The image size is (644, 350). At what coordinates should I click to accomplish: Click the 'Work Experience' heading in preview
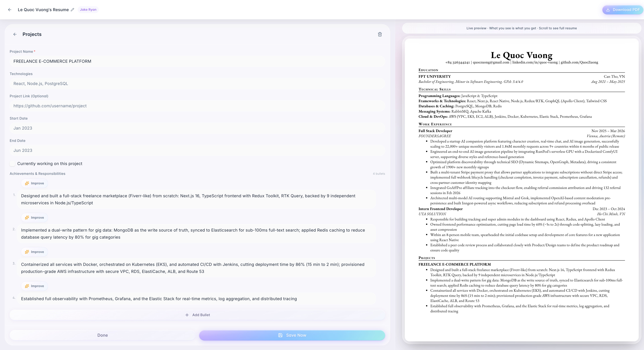point(435,124)
